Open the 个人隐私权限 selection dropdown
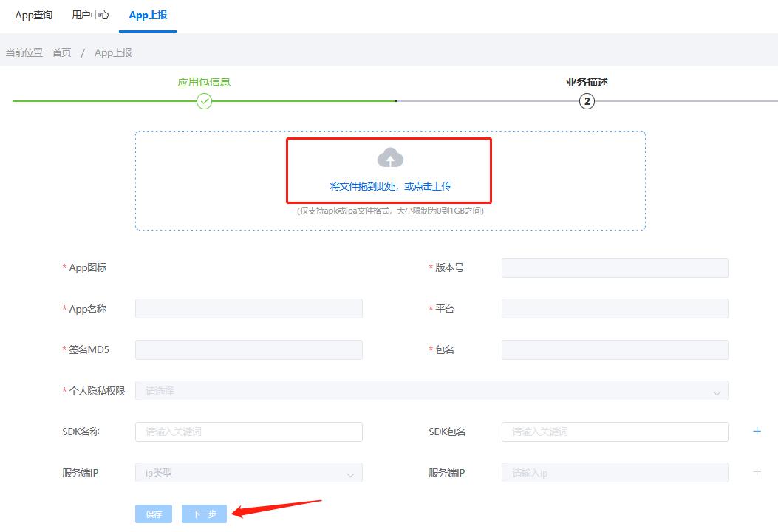The width and height of the screenshot is (778, 532). [431, 390]
